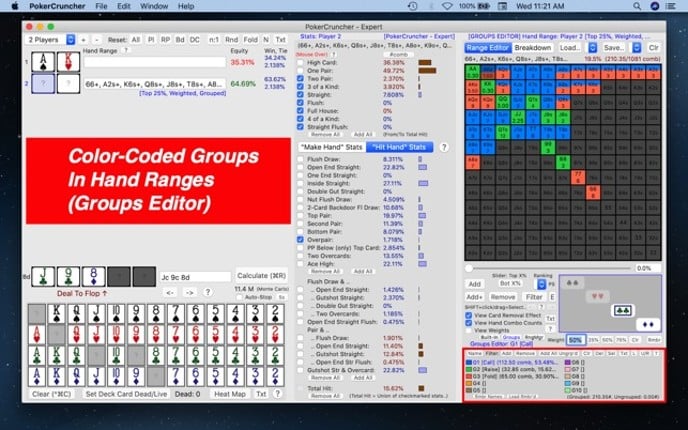Open help for Hit Hand Stats
This screenshot has height=430, width=688.
[444, 147]
